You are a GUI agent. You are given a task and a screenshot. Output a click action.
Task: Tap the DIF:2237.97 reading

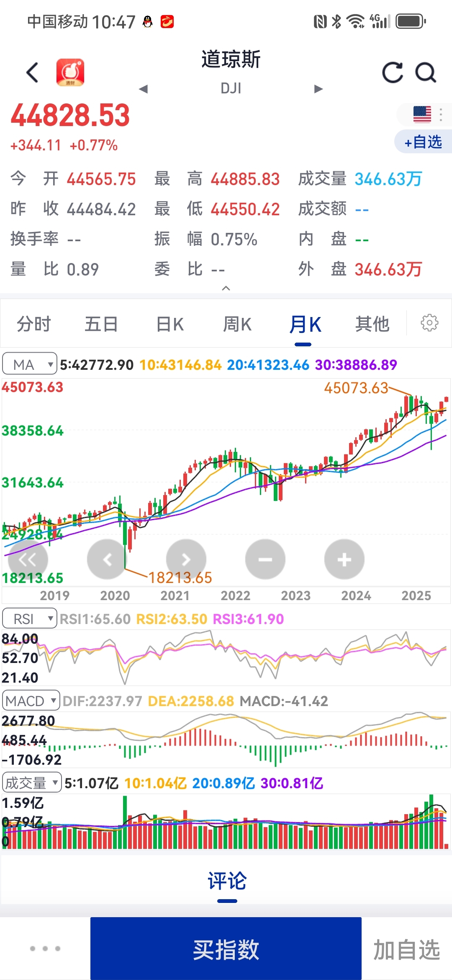pos(102,701)
